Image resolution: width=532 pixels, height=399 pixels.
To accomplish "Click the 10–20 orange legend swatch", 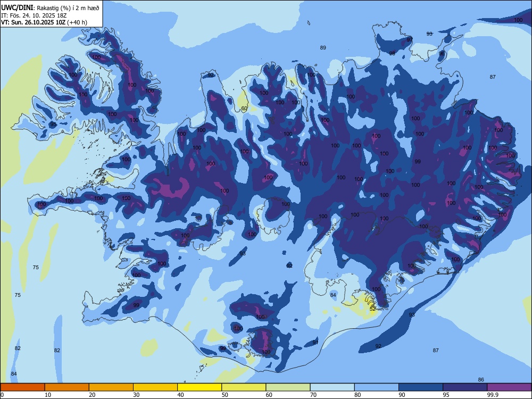I will point(67,387).
